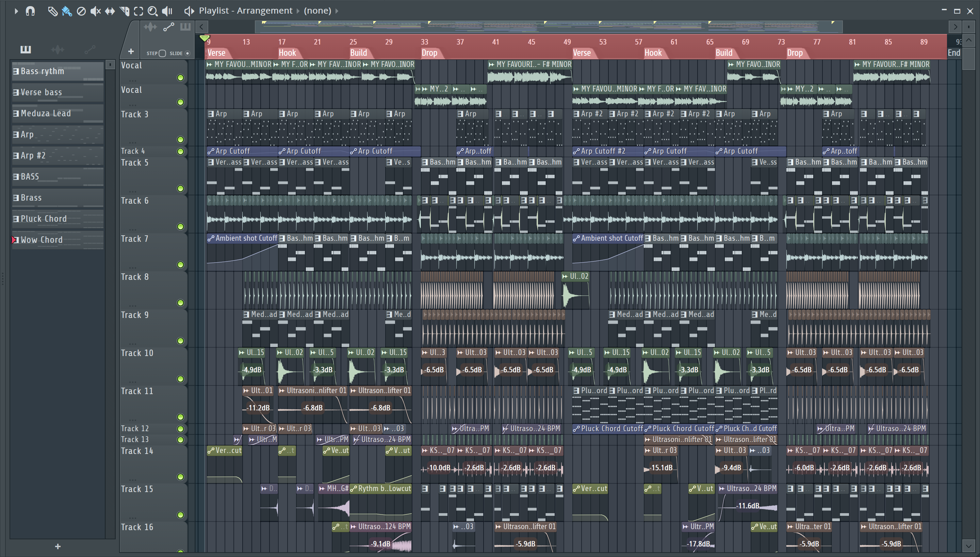The image size is (980, 557).
Task: Select the Paint brush tool
Action: pos(67,11)
